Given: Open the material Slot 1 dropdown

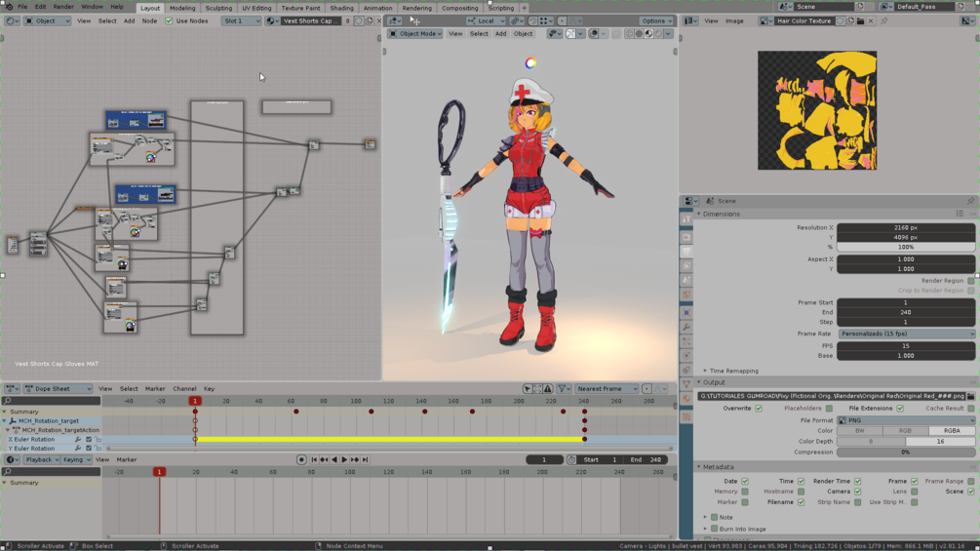Looking at the screenshot, I should (241, 20).
